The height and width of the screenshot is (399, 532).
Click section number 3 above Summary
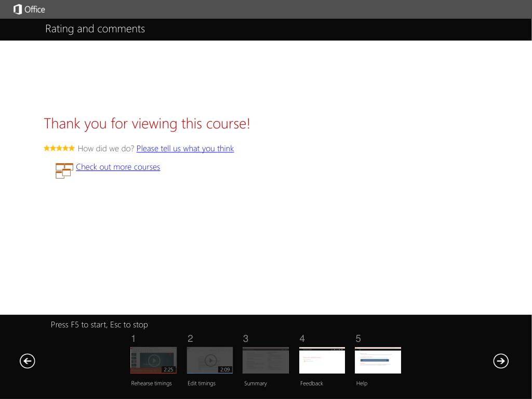(x=246, y=339)
